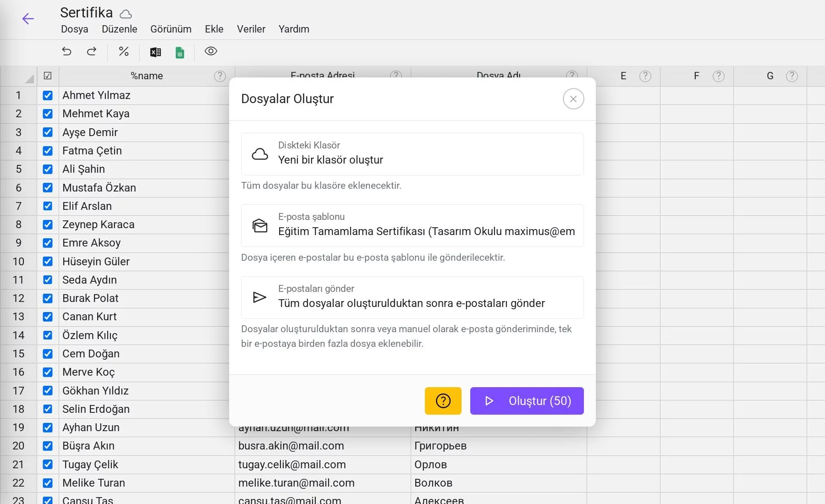
Task: Uncheck the row for Tugay Çelik
Action: pos(48,465)
